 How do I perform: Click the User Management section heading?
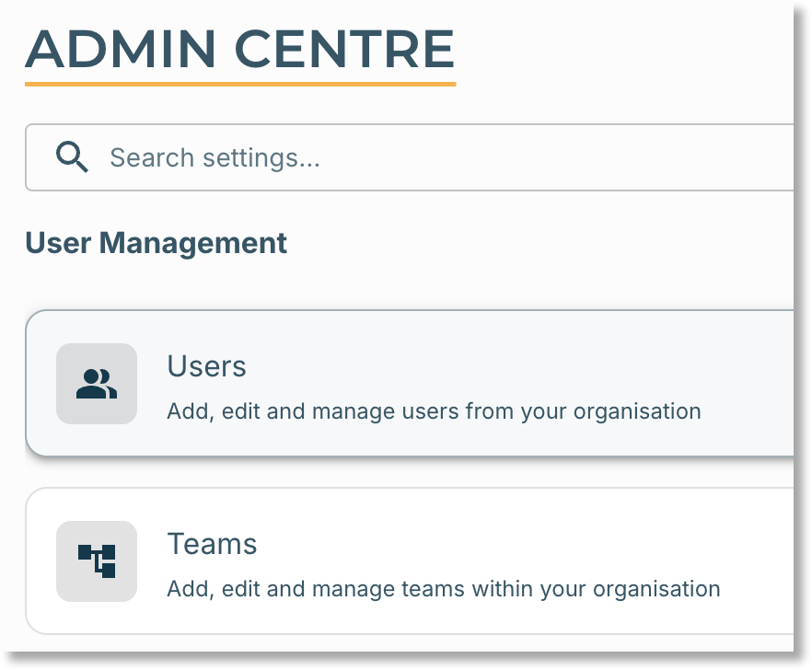(x=156, y=243)
